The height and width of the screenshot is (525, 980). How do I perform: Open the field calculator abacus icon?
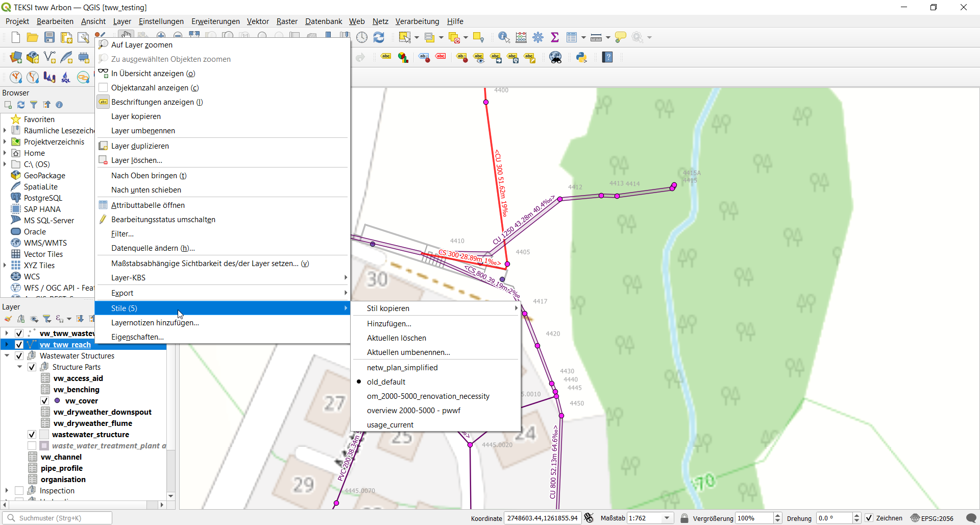[x=521, y=37]
